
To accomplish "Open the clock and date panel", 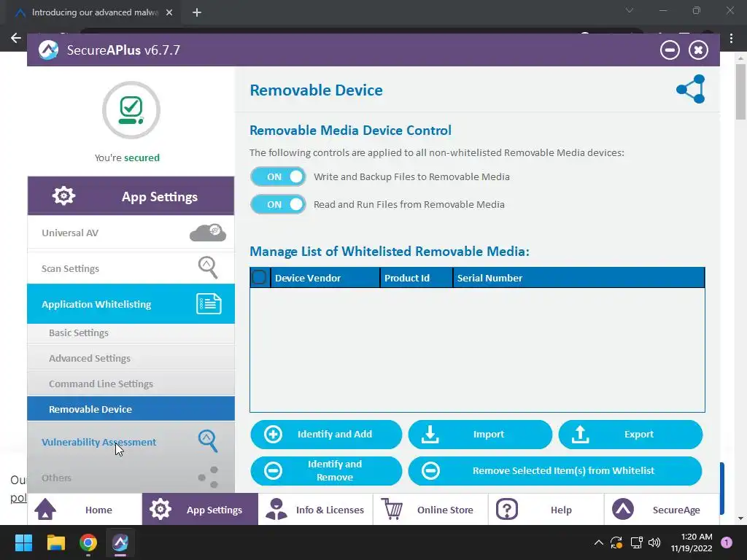I will [x=692, y=542].
